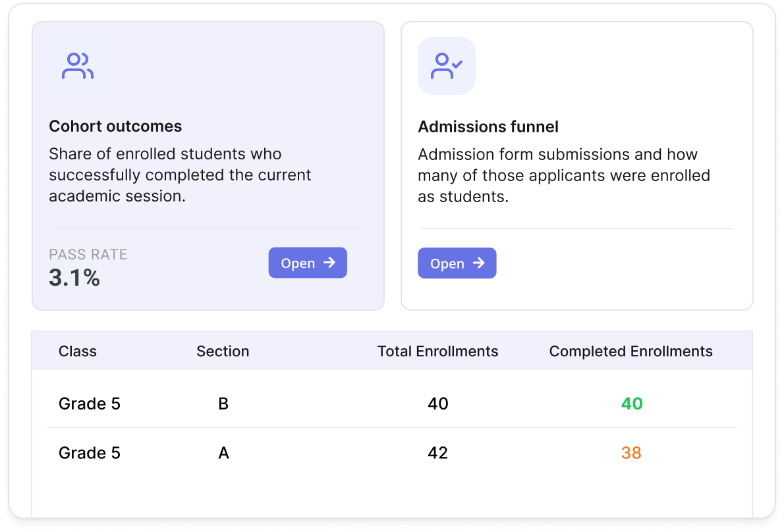Click green completed enrollments value 40

click(x=632, y=404)
